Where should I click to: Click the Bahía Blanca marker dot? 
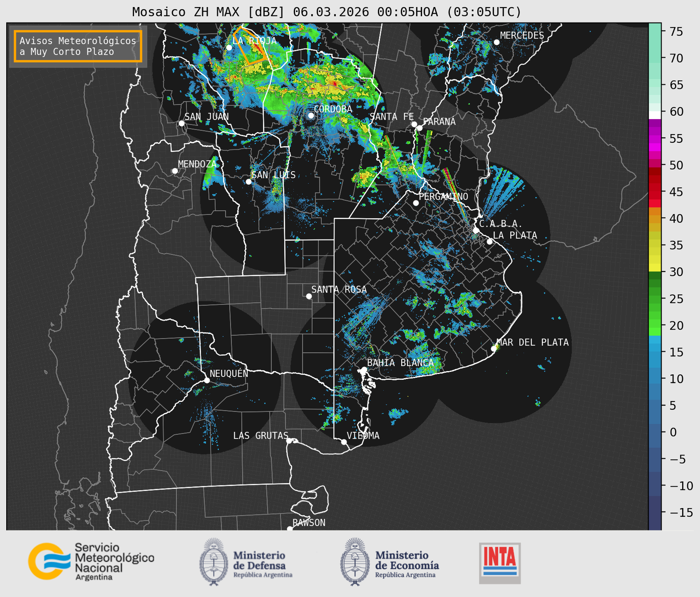pos(364,369)
